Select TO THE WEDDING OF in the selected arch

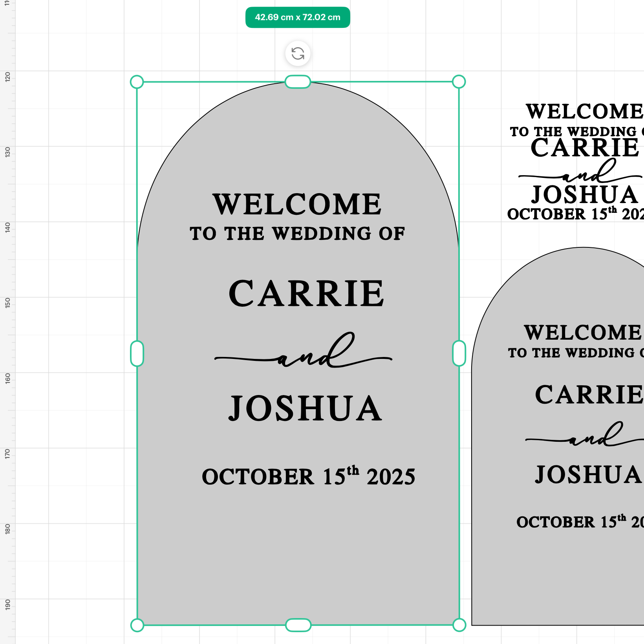click(297, 234)
